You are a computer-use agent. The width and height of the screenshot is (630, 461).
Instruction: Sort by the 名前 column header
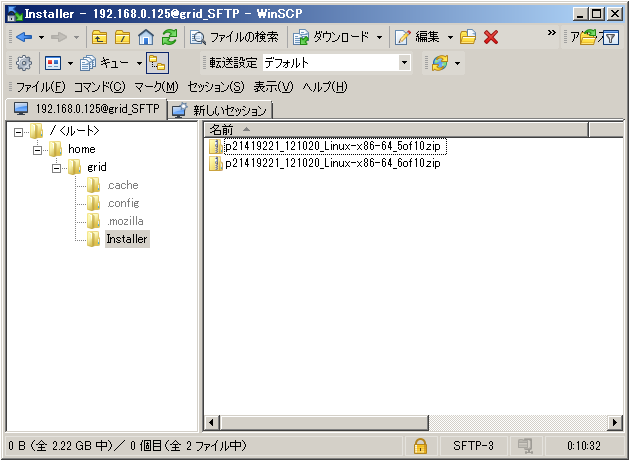pos(396,130)
